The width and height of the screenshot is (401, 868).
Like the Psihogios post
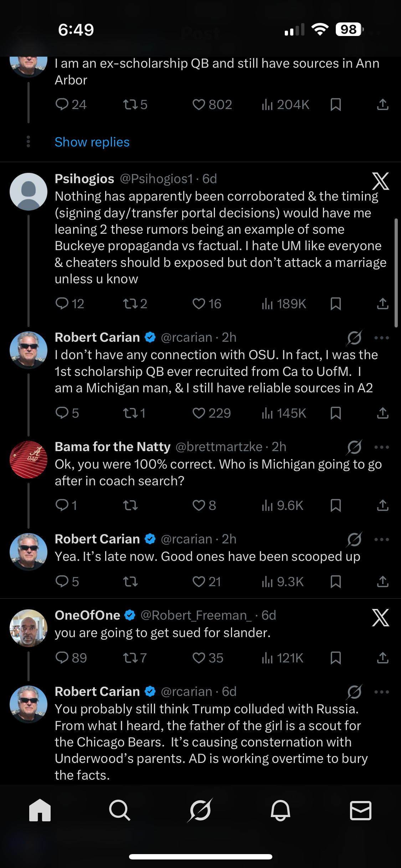click(x=199, y=304)
